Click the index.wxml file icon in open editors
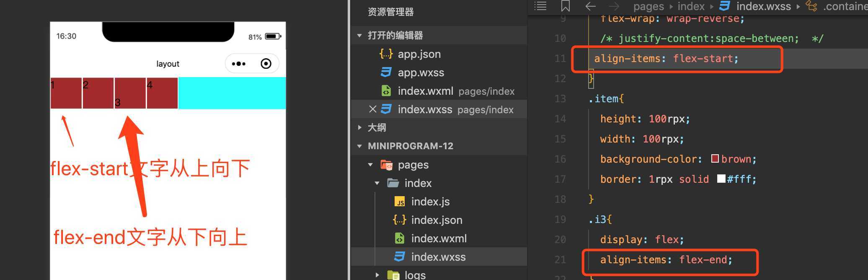868x280 pixels. [x=386, y=91]
